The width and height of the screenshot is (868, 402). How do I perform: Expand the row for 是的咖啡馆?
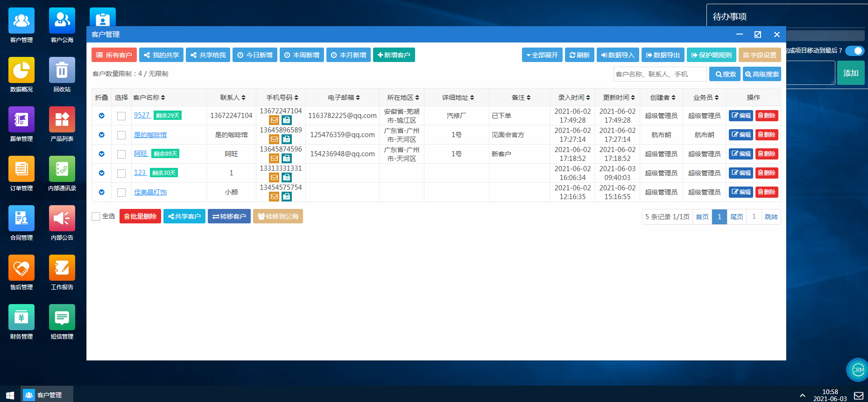[x=101, y=135]
